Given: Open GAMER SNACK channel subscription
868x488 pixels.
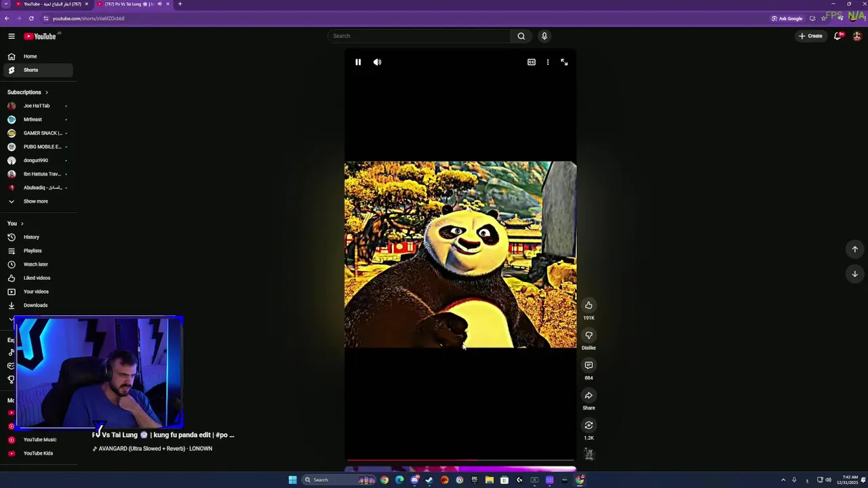Looking at the screenshot, I should pyautogui.click(x=39, y=133).
